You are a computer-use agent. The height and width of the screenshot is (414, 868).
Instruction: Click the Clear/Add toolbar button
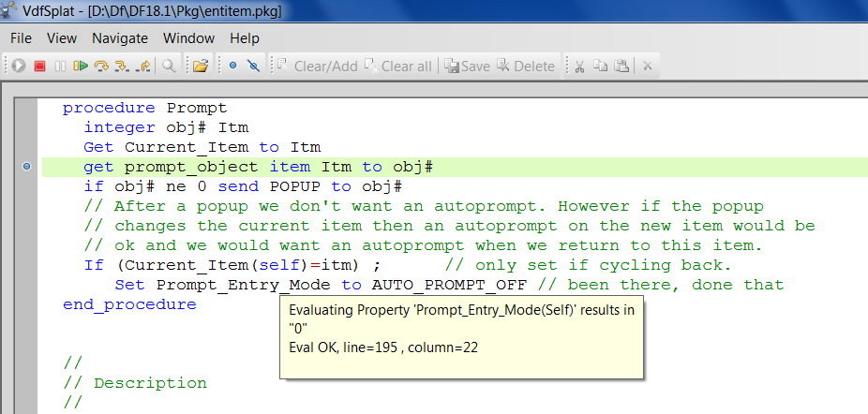pyautogui.click(x=316, y=67)
